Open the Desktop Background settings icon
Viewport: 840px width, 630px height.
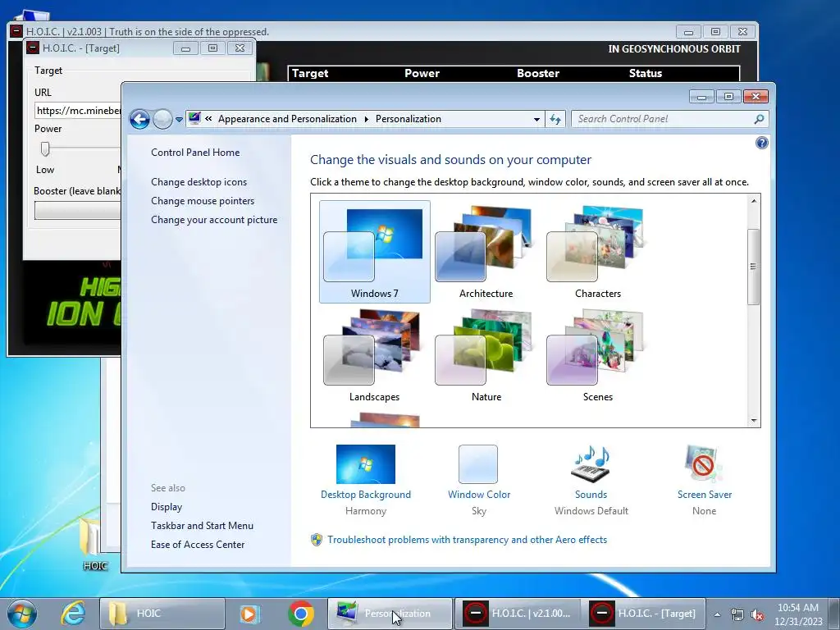click(365, 464)
